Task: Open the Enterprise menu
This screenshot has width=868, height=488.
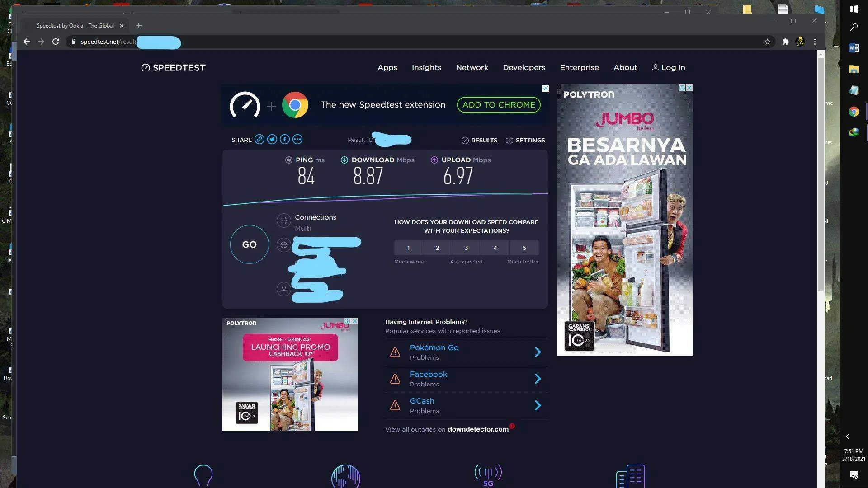Action: point(579,67)
